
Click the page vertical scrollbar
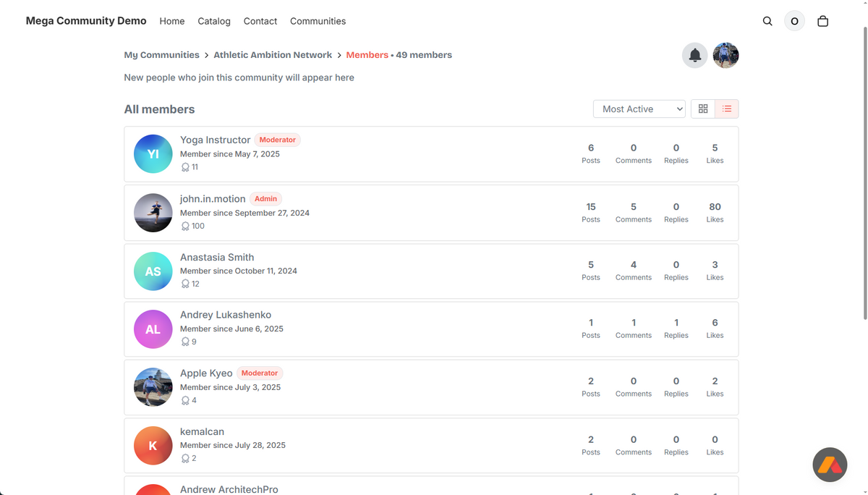pyautogui.click(x=864, y=174)
